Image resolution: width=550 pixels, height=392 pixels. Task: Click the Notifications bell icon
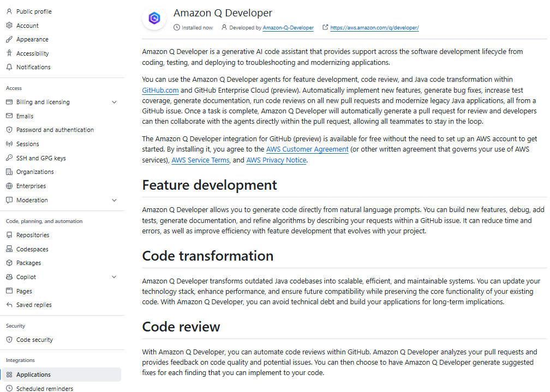9,67
